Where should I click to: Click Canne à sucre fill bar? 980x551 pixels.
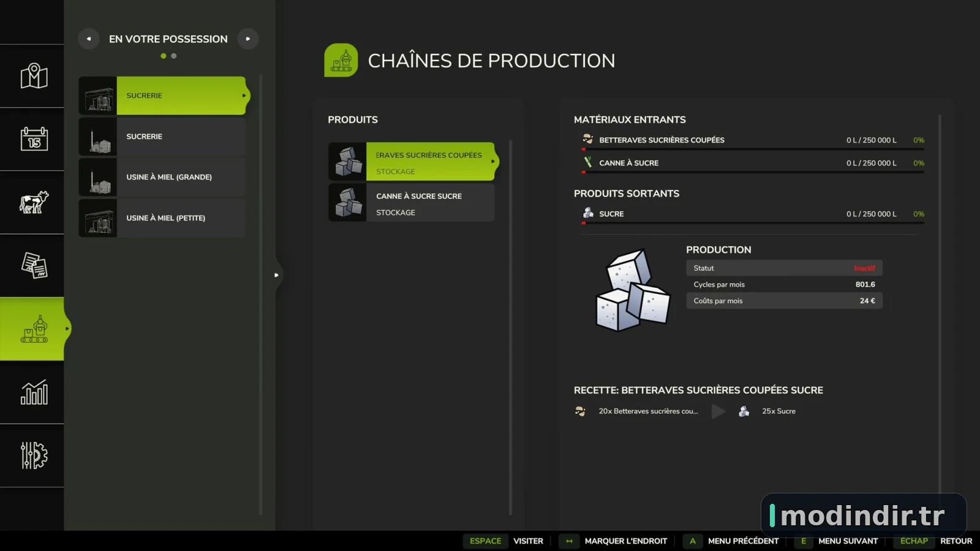coord(753,172)
